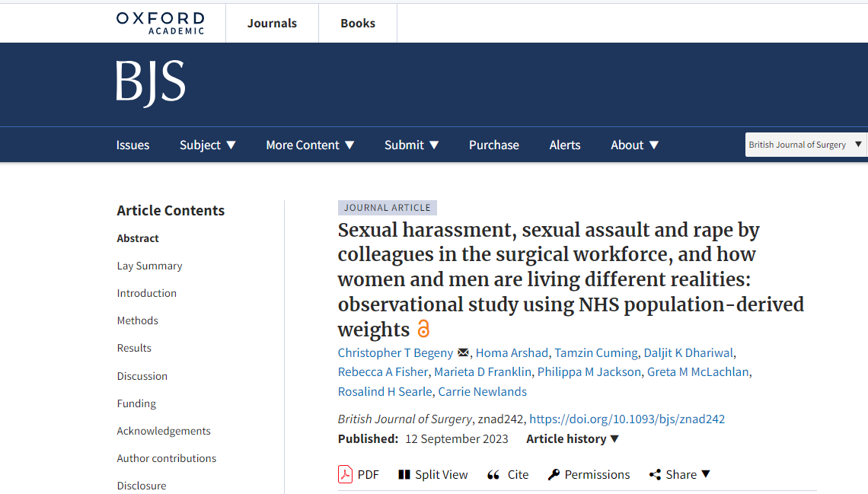868x494 pixels.
Task: Click the open access padlock icon
Action: 423,329
